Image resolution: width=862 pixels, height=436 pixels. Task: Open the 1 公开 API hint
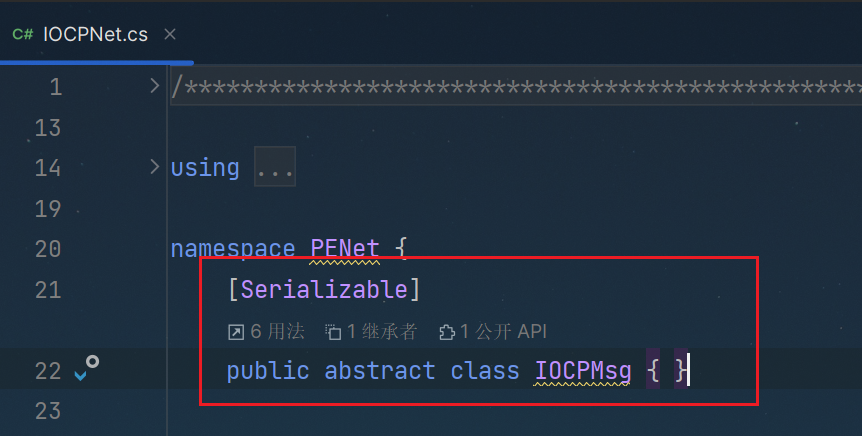(493, 332)
